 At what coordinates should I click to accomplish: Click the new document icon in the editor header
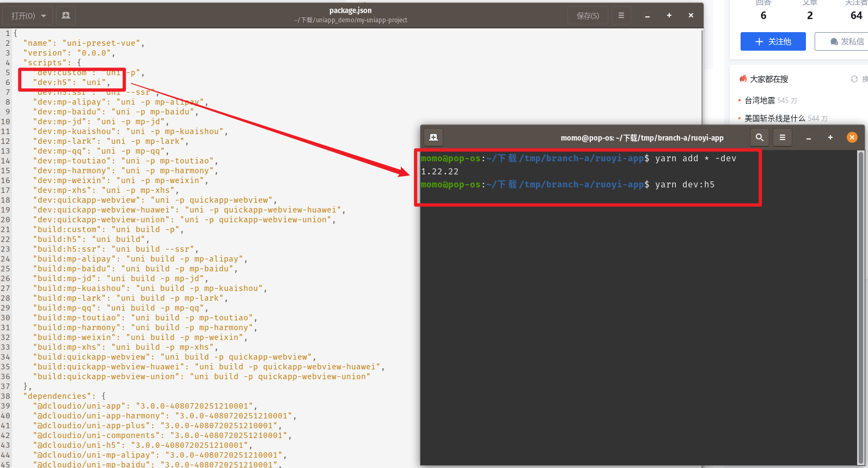point(66,15)
